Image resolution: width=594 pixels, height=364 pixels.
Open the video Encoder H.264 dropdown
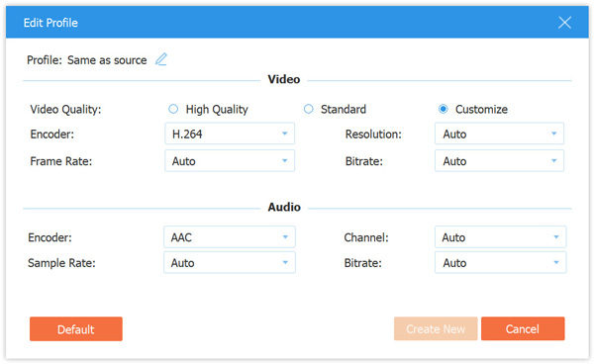230,134
